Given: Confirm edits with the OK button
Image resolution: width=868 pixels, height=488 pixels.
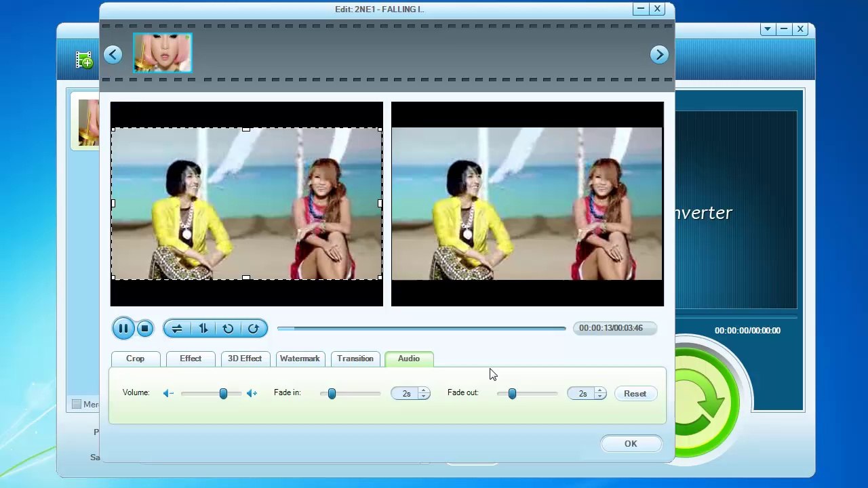Looking at the screenshot, I should coord(631,444).
